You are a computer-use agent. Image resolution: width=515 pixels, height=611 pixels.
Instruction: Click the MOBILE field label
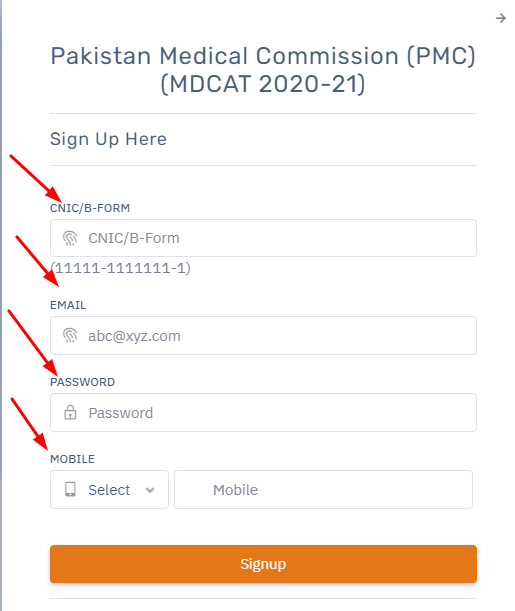72,459
